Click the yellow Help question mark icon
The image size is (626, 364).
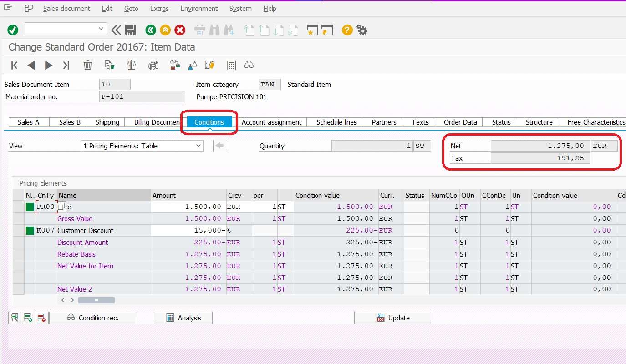click(346, 30)
